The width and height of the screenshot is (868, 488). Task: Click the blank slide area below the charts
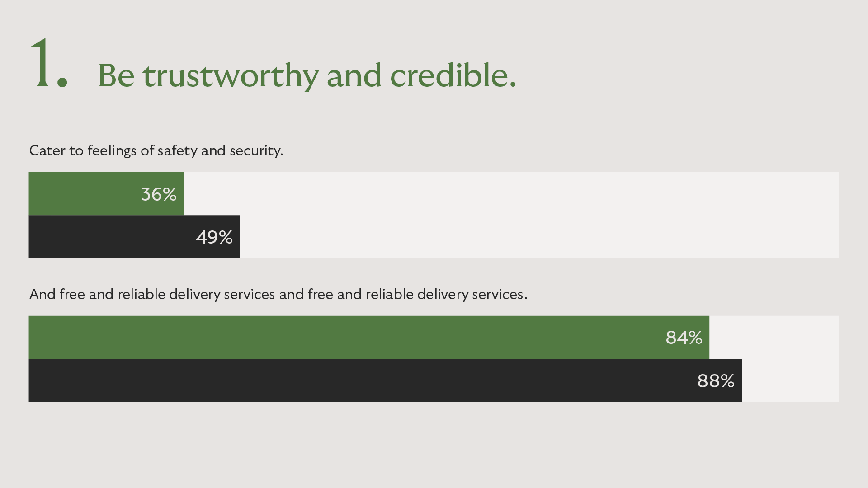tap(434, 445)
